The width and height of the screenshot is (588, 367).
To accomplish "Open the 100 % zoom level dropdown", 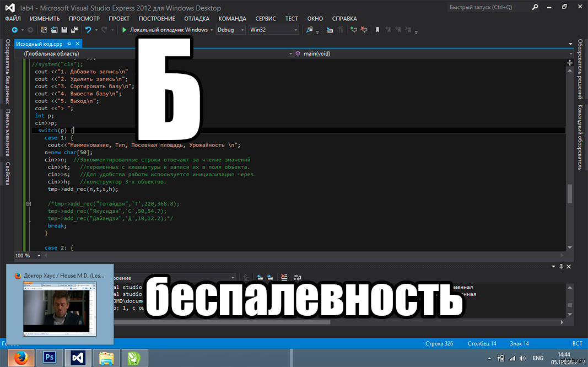I will pos(28,256).
